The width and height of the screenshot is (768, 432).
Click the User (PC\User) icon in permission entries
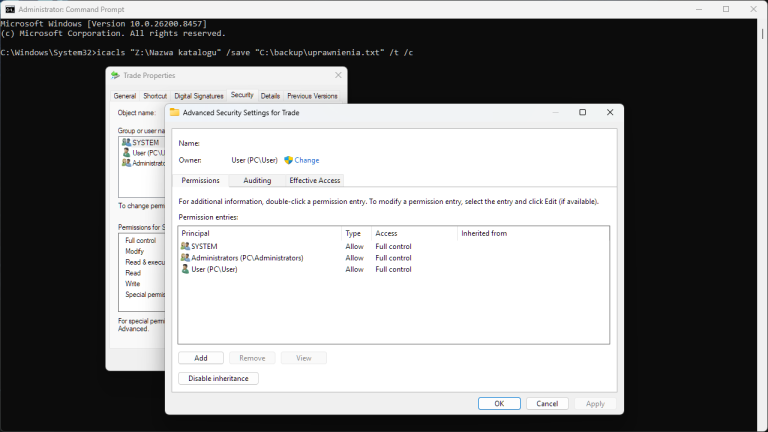point(185,269)
